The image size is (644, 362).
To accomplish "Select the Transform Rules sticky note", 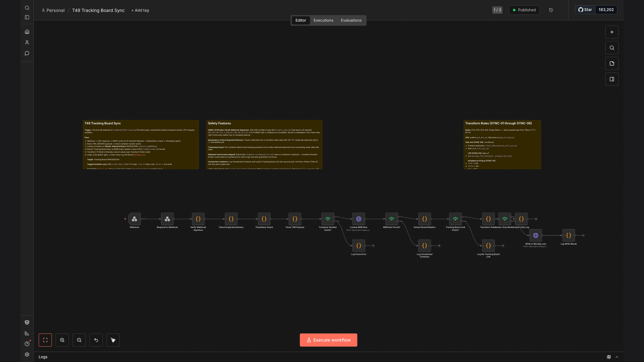I will tap(502, 144).
